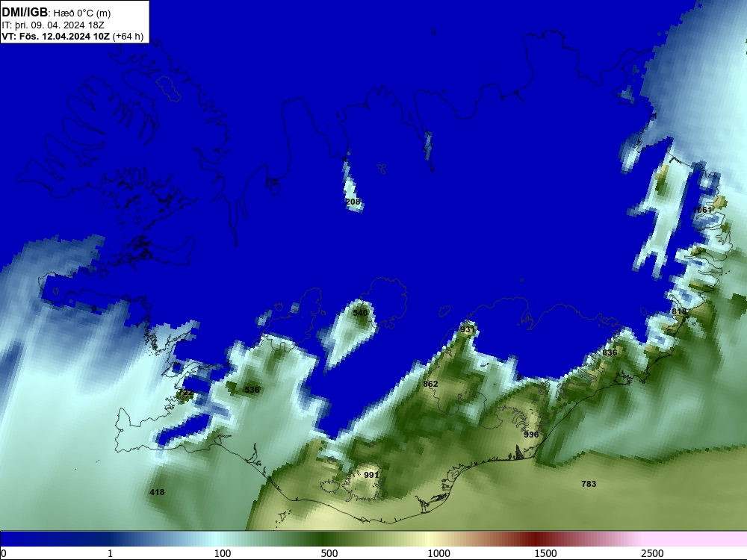Click the 1 tick on color scale
This screenshot has height=560, width=747.
pos(110,553)
